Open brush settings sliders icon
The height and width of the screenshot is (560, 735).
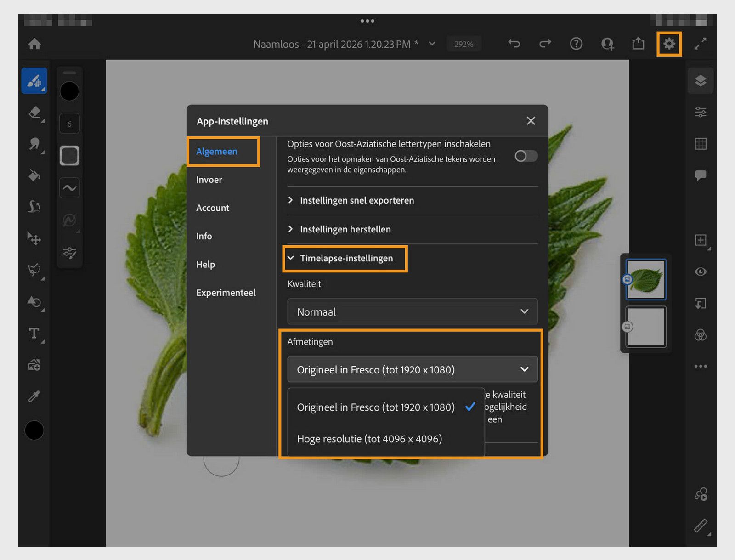[69, 252]
